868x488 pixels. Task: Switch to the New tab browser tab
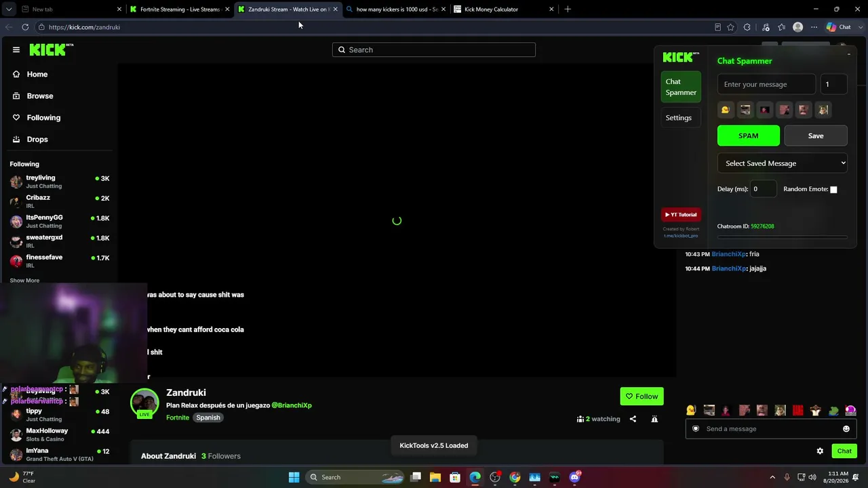tap(71, 9)
